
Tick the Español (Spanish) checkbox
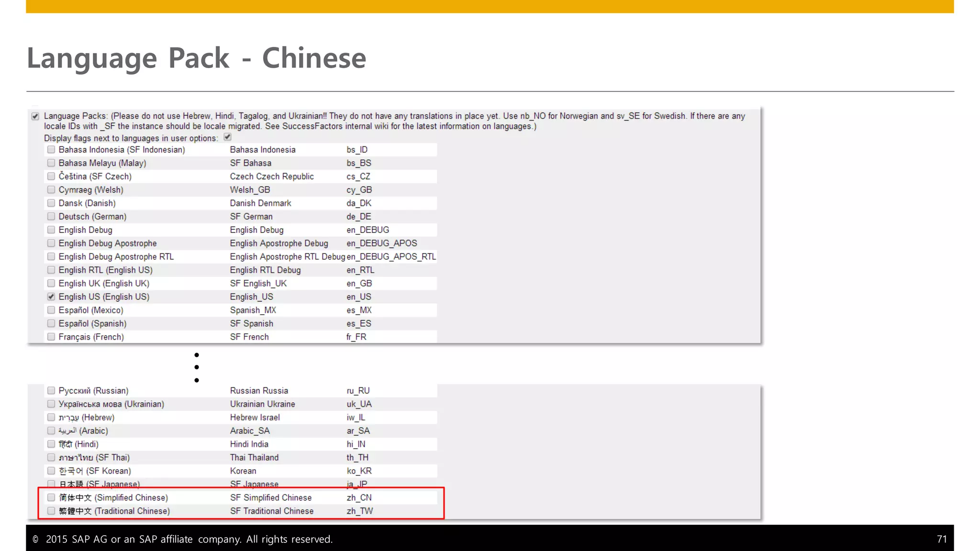point(51,324)
